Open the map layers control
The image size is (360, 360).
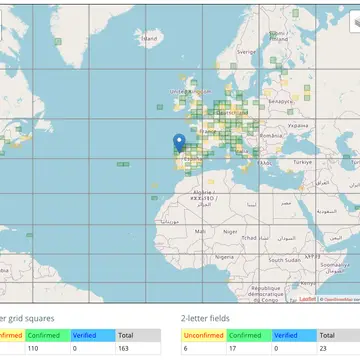[355, 22]
